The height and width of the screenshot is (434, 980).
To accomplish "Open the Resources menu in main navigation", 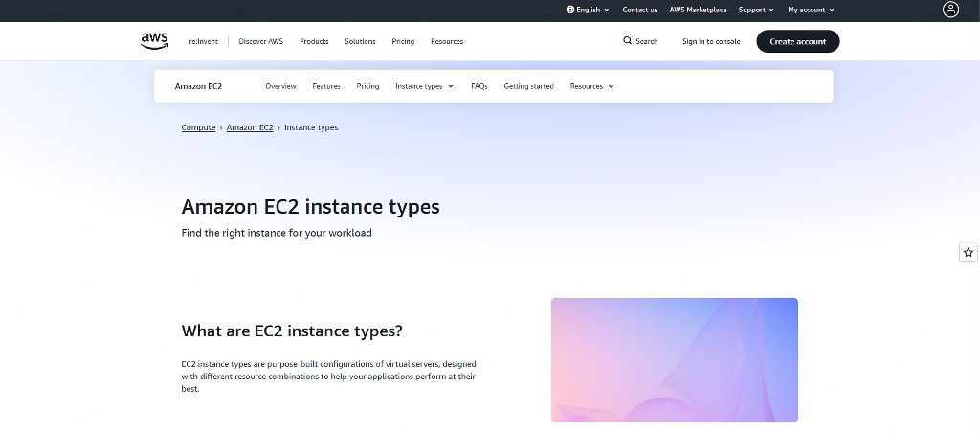I will point(447,41).
